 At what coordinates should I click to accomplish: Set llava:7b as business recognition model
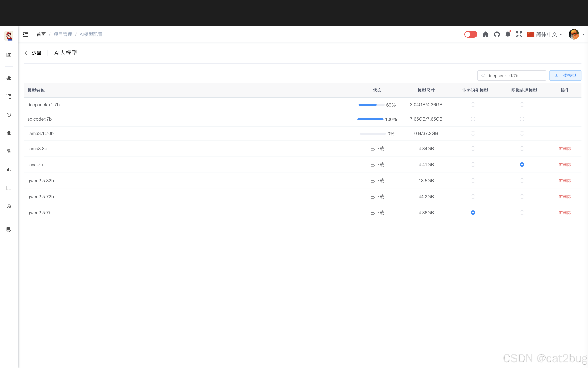point(473,165)
